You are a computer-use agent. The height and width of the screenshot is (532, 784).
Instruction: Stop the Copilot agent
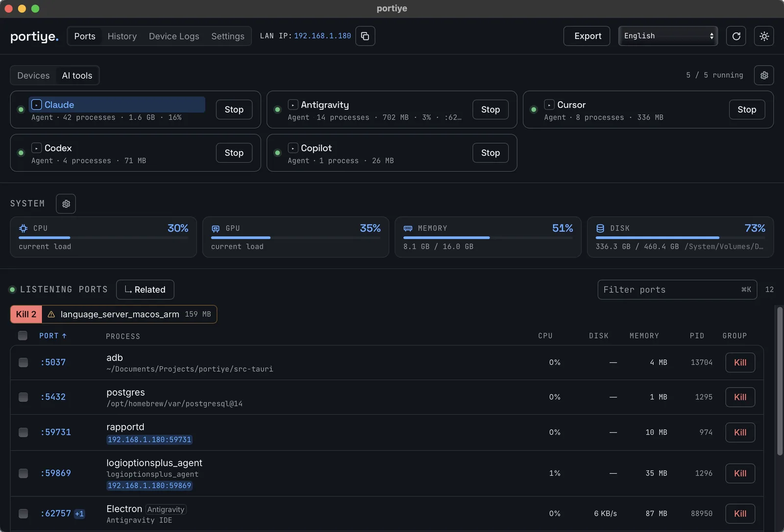pyautogui.click(x=490, y=153)
